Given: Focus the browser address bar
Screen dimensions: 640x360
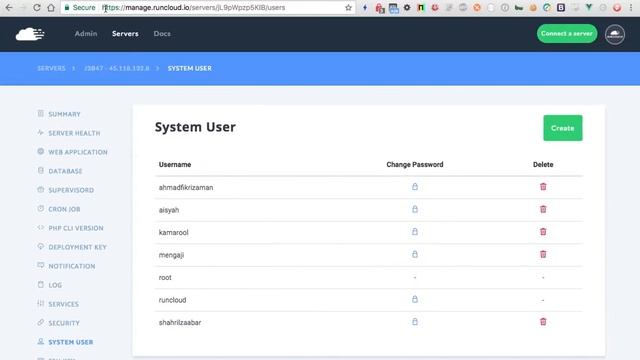Looking at the screenshot, I should [x=208, y=7].
